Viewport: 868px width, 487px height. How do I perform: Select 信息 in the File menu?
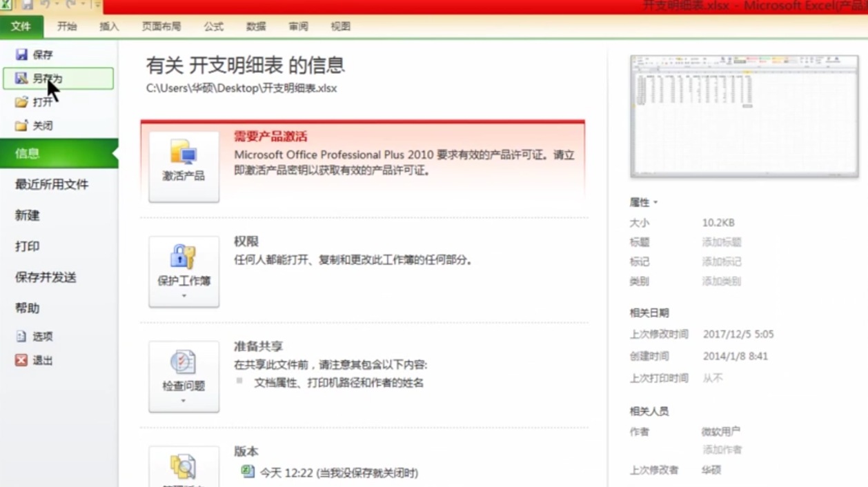click(59, 153)
